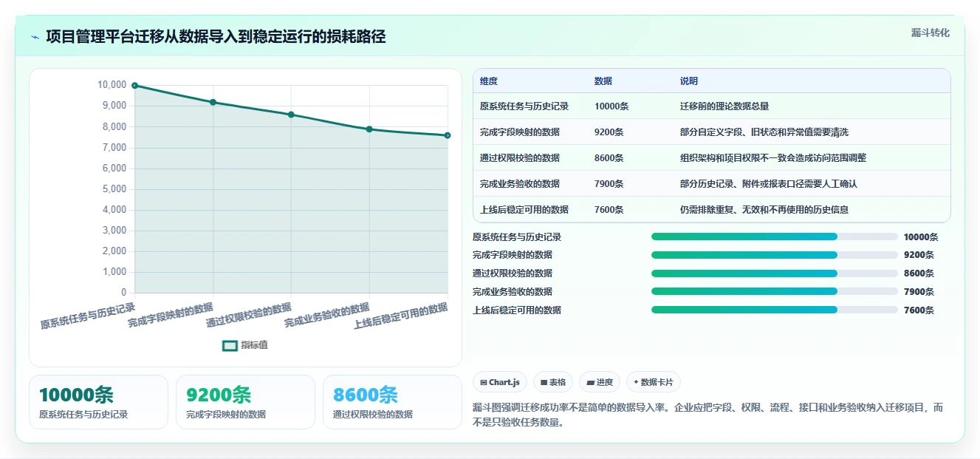This screenshot has height=459, width=980.
Task: Click the page title 项目管理平台迁移从数据导入到稳定运行的损耗路径
Action: (216, 37)
